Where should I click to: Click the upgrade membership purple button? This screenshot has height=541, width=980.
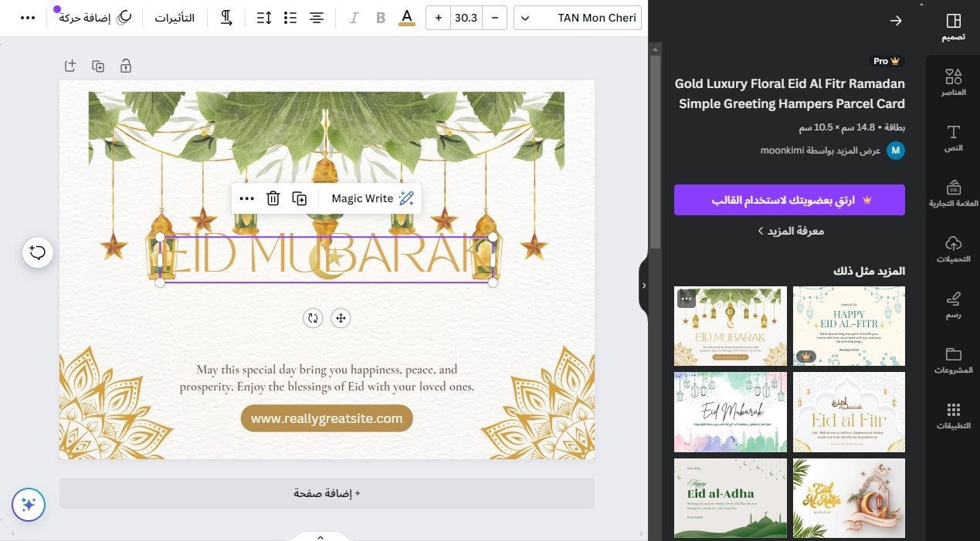pos(789,200)
